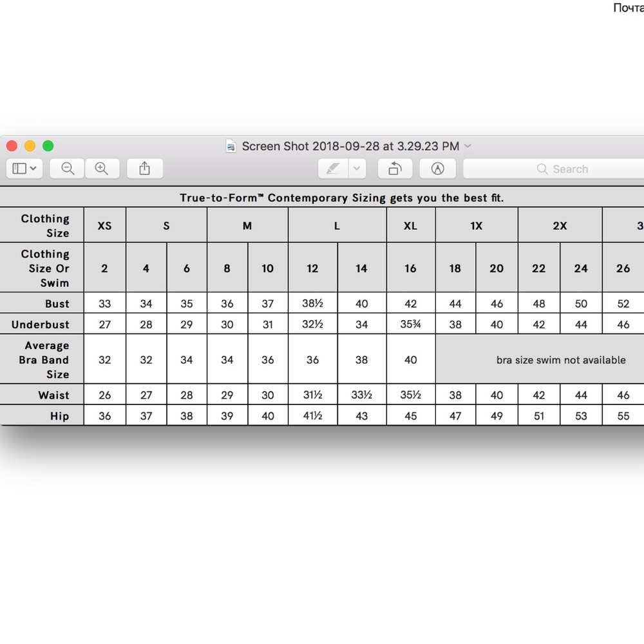Click the Search field in the toolbar
This screenshot has height=644, width=644.
[554, 169]
